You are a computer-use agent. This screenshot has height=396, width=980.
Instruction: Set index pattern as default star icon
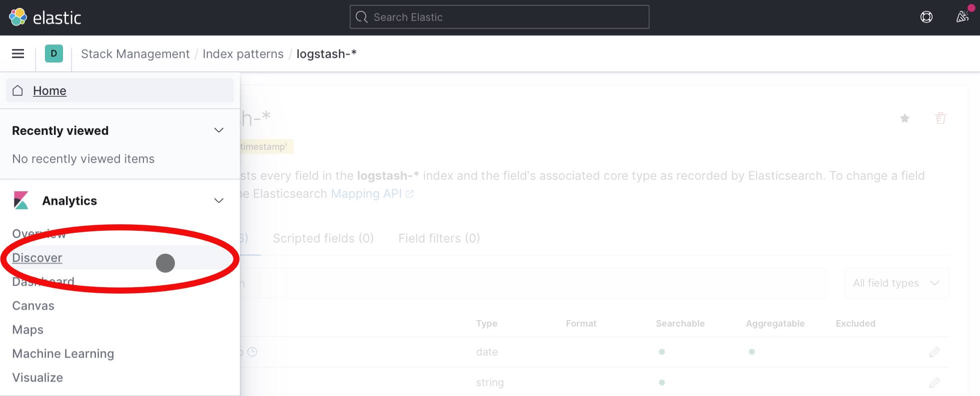[905, 118]
